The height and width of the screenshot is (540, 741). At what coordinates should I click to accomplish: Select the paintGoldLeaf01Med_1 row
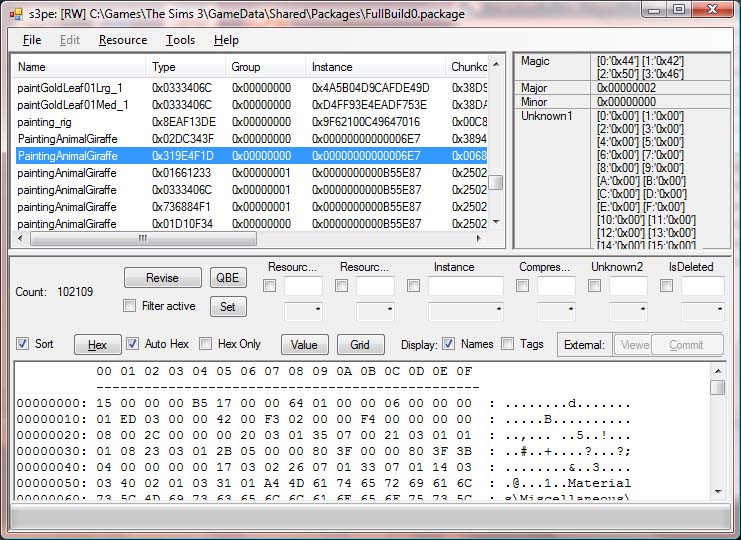251,105
